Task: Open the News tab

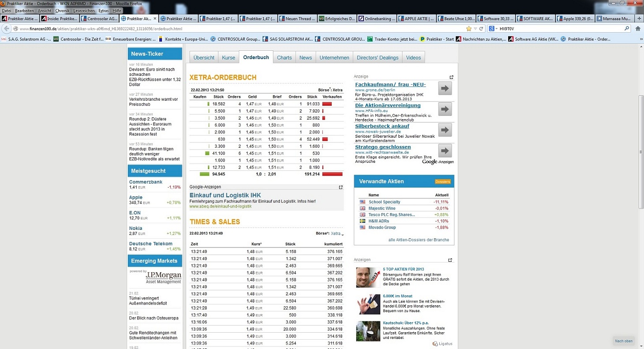Action: coord(306,58)
